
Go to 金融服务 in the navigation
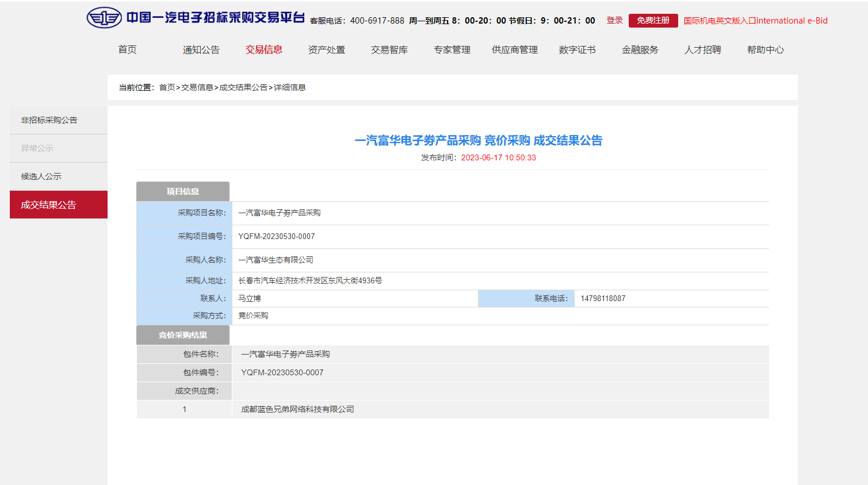coord(640,49)
